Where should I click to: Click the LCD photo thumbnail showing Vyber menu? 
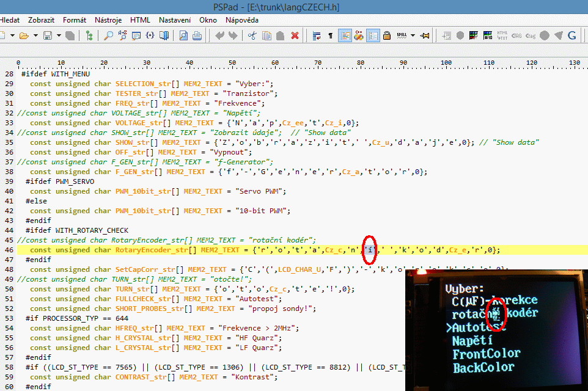tap(496, 330)
